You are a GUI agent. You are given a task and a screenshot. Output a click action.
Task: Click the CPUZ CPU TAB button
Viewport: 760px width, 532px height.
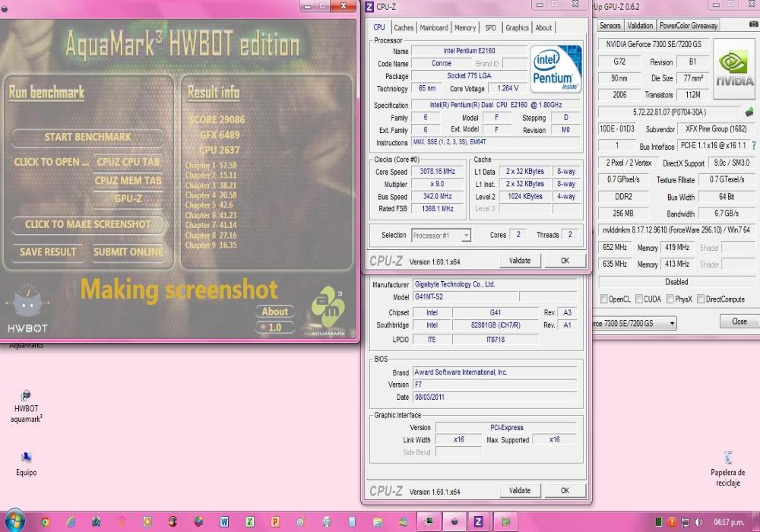[128, 162]
